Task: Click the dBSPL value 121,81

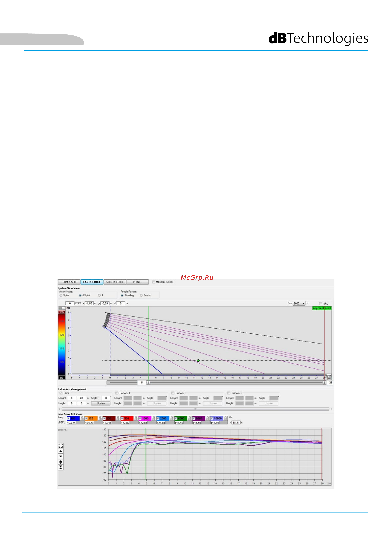Action: (161, 423)
